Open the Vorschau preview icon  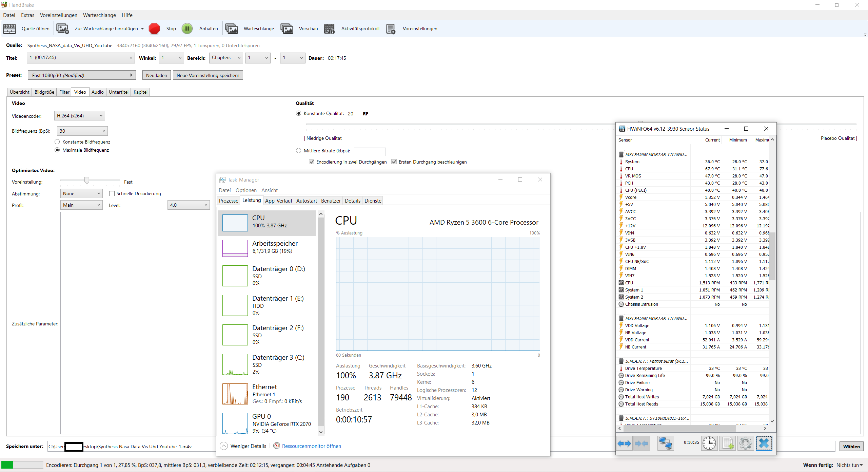pos(287,29)
